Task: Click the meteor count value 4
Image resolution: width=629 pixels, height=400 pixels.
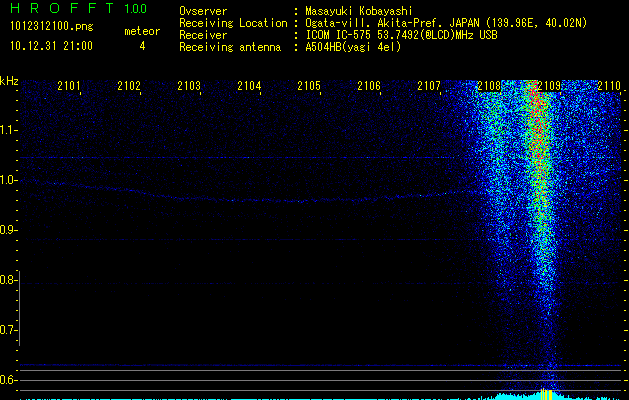Action: pos(142,46)
